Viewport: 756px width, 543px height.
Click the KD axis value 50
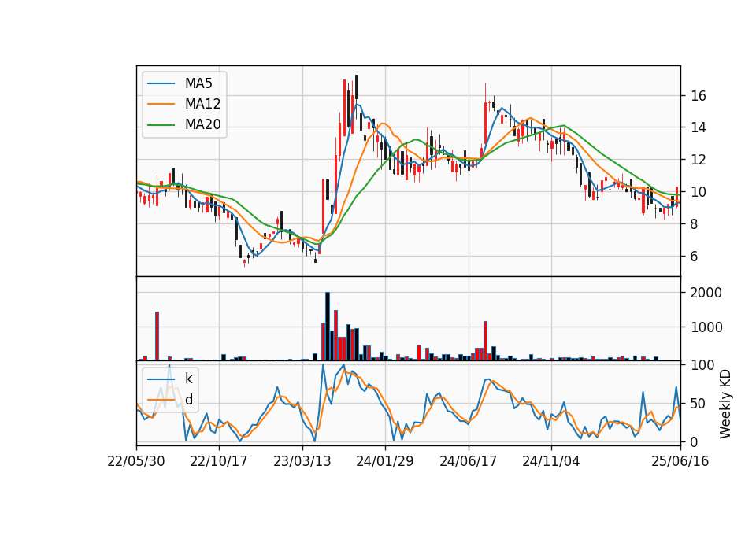tap(699, 403)
